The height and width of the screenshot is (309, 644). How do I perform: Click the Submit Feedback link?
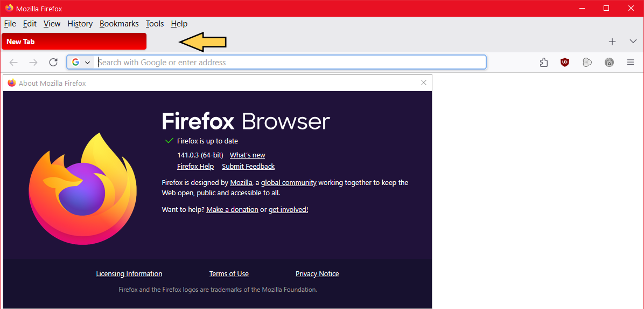pyautogui.click(x=248, y=166)
